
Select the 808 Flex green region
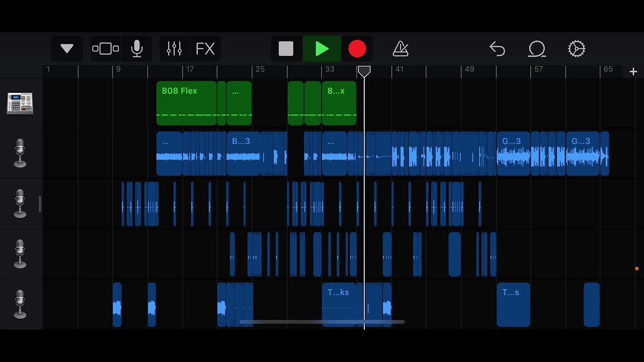[x=186, y=103]
